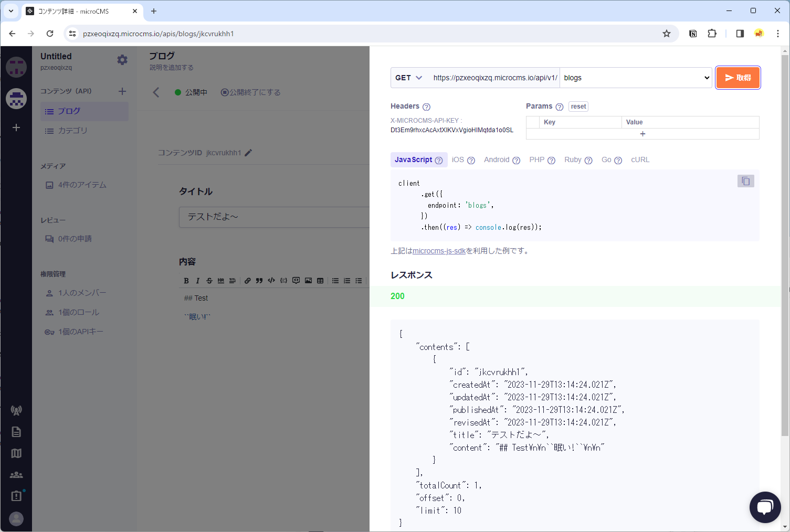790x532 pixels.
Task: Insert an image in the editor
Action: 308,281
